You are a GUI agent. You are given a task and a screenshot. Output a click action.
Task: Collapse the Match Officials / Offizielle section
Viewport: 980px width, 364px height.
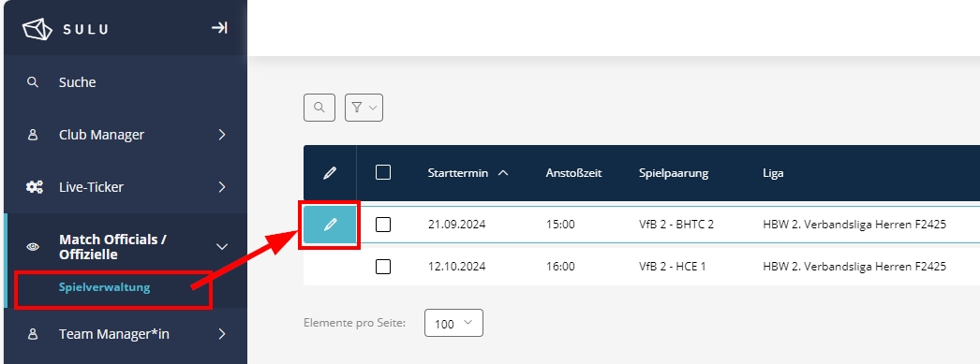(222, 247)
